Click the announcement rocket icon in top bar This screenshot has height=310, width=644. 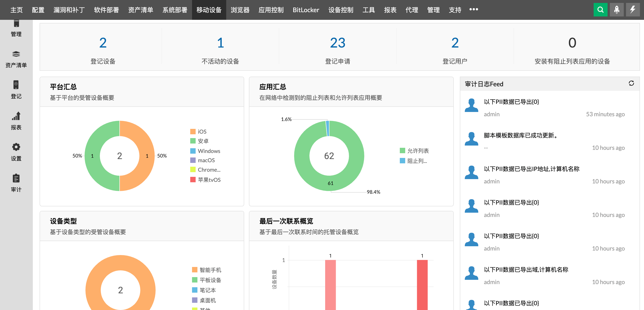(x=617, y=9)
